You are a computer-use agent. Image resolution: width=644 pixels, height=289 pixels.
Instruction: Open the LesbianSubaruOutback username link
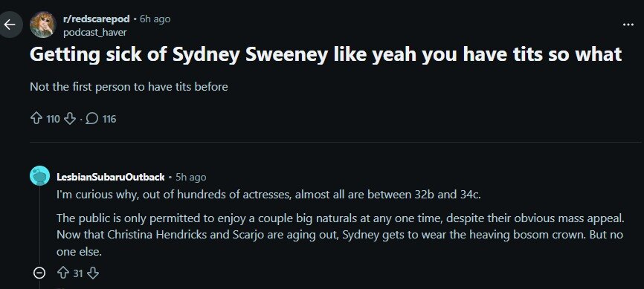(111, 177)
